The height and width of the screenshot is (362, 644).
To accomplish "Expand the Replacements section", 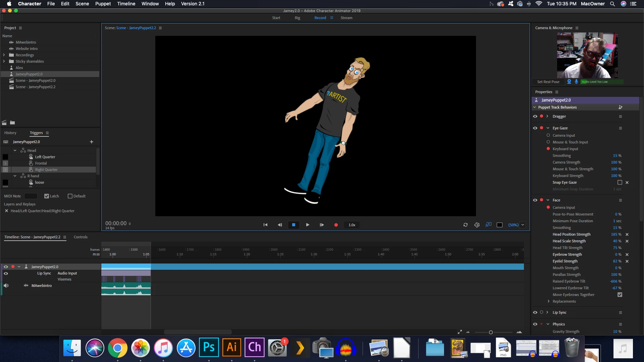I will click(x=548, y=301).
